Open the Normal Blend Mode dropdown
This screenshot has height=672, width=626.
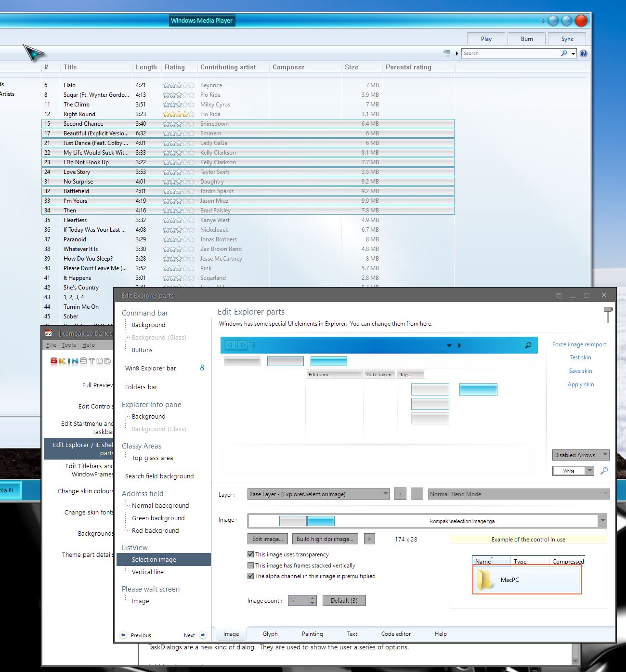[x=519, y=494]
